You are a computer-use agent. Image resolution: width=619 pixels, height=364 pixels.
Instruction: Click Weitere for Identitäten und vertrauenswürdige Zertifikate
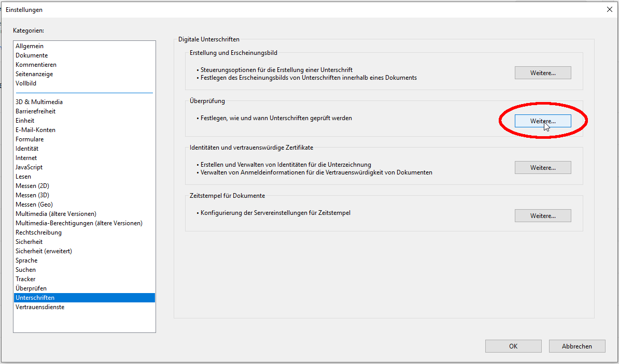coord(542,168)
